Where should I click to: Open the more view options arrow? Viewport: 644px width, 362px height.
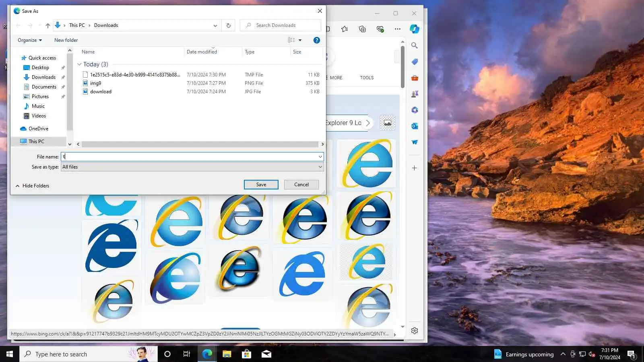click(x=300, y=40)
